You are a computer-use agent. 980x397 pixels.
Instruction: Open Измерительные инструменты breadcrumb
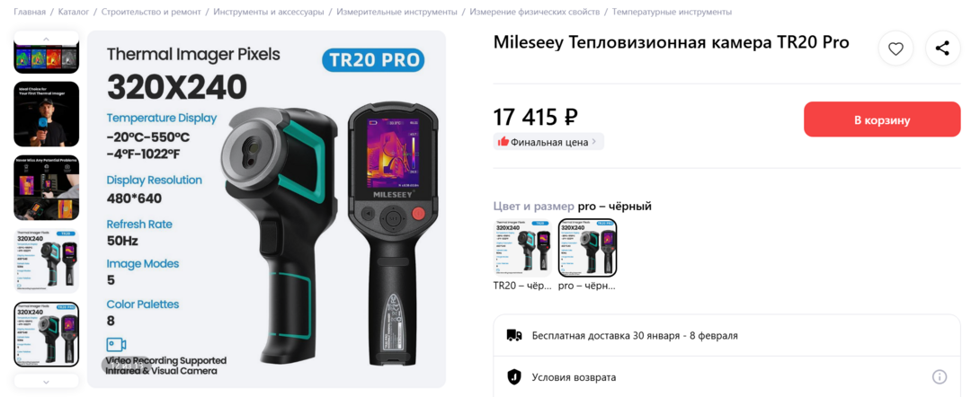[x=396, y=12]
